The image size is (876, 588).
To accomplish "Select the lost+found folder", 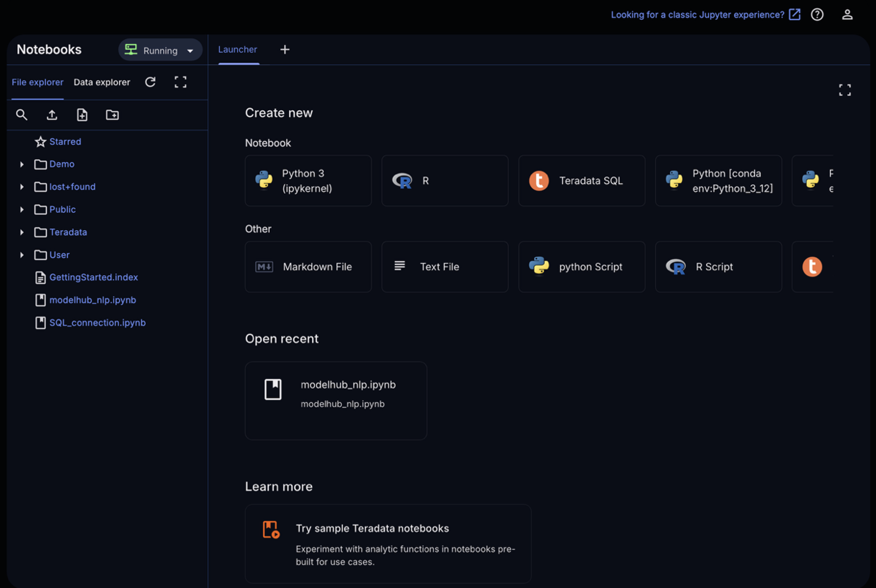I will click(73, 187).
